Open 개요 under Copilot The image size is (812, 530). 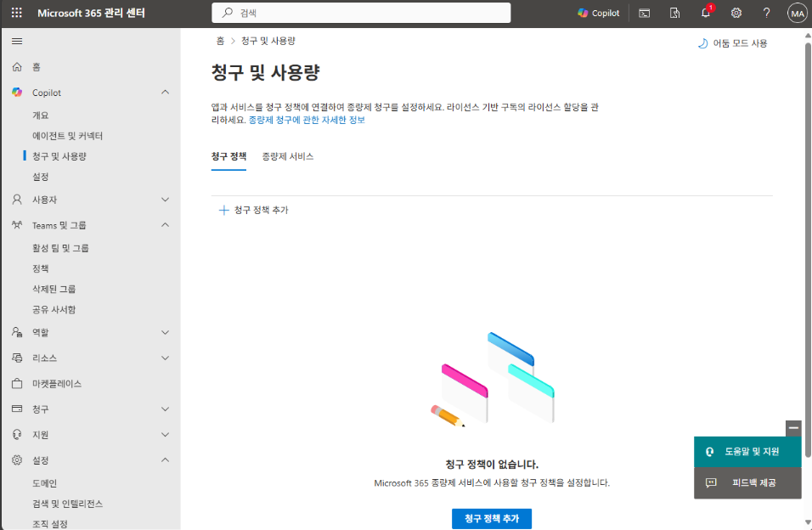click(41, 116)
